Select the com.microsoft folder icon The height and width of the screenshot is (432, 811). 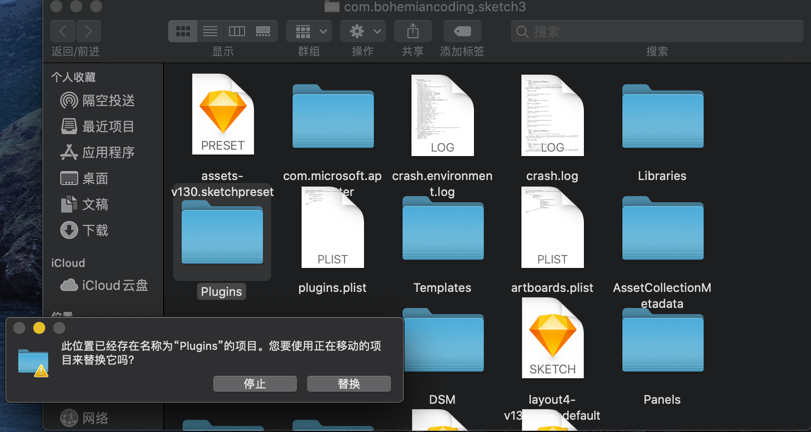[333, 116]
